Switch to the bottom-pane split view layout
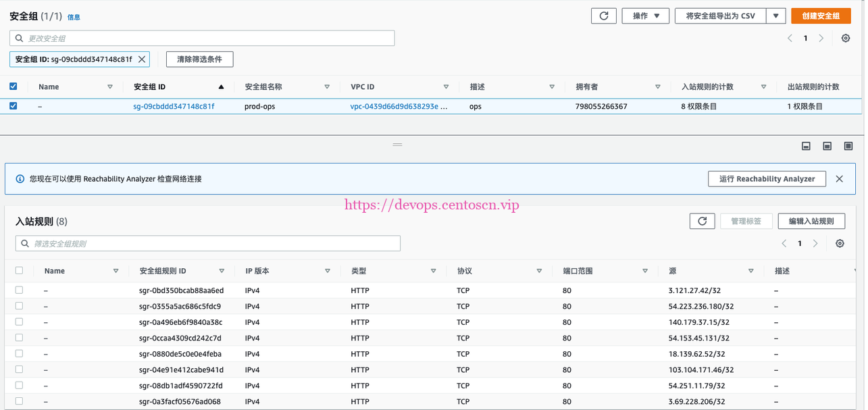Image resolution: width=868 pixels, height=410 pixels. [x=805, y=146]
